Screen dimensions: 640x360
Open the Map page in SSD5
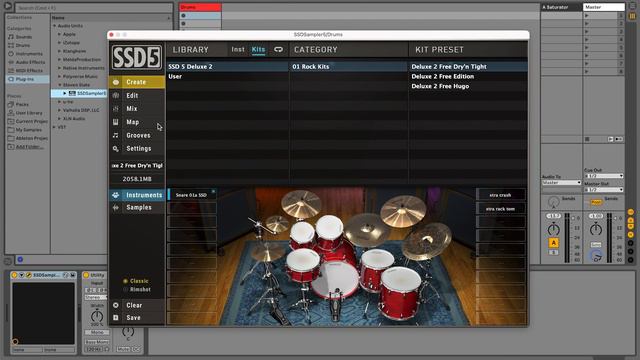[137, 122]
